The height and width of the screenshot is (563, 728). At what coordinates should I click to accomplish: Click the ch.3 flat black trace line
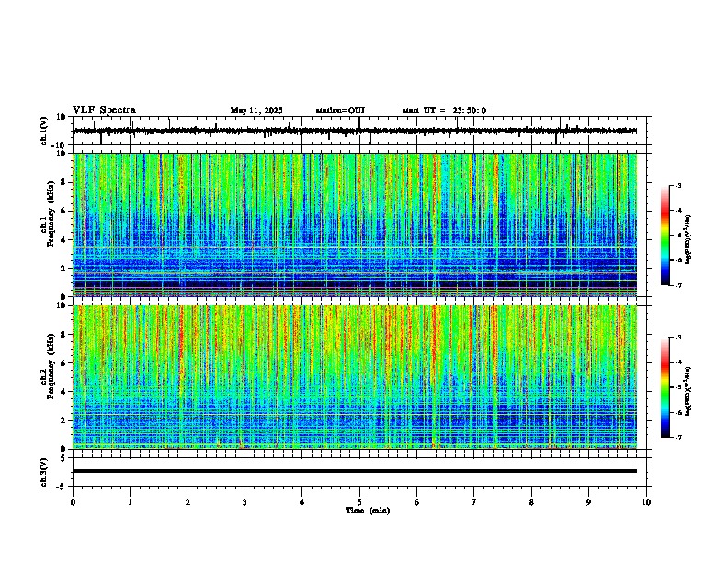[x=355, y=471]
